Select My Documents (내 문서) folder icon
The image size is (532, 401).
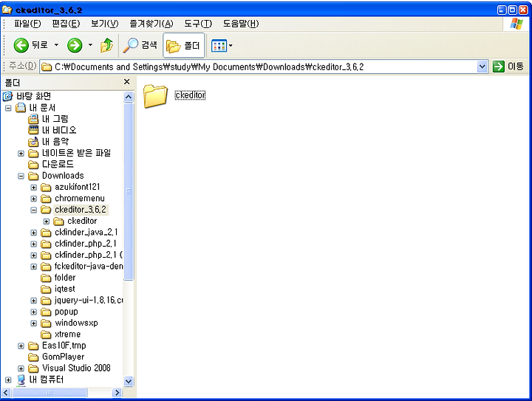pyautogui.click(x=21, y=108)
